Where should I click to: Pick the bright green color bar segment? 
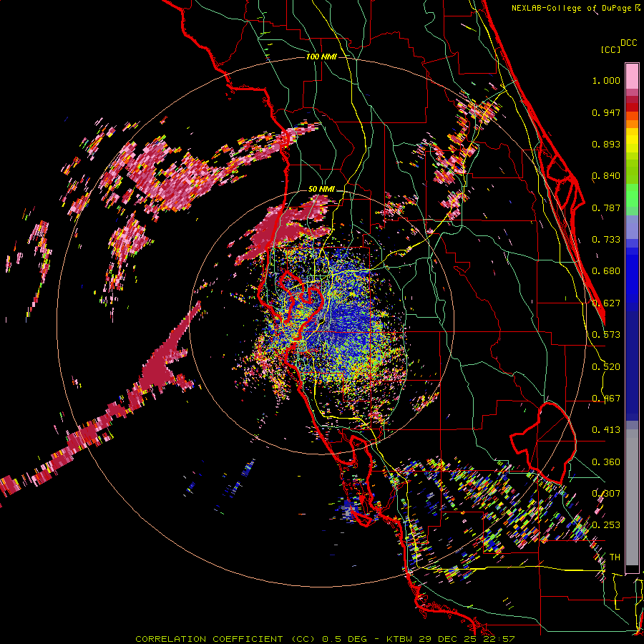[x=632, y=195]
